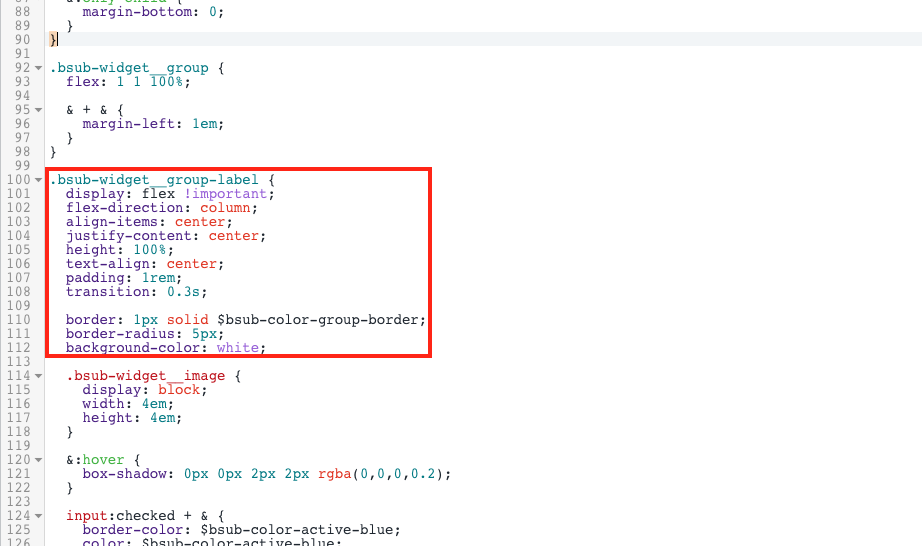Click the .bsub-widget__group-label selector
Screen dimensions: 922x546
(x=154, y=179)
